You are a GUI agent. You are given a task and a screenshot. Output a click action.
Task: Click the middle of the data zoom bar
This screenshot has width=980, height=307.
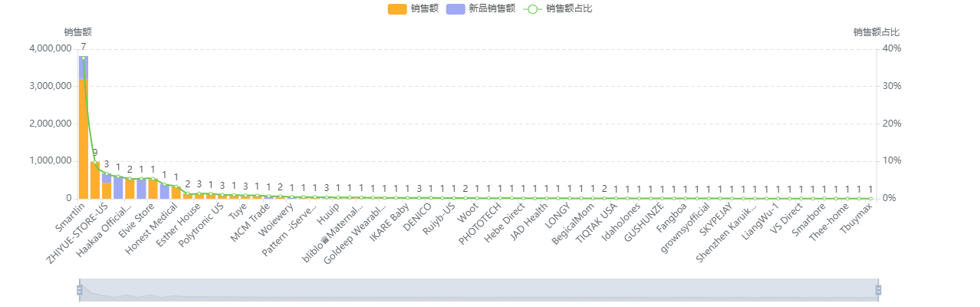tap(478, 289)
